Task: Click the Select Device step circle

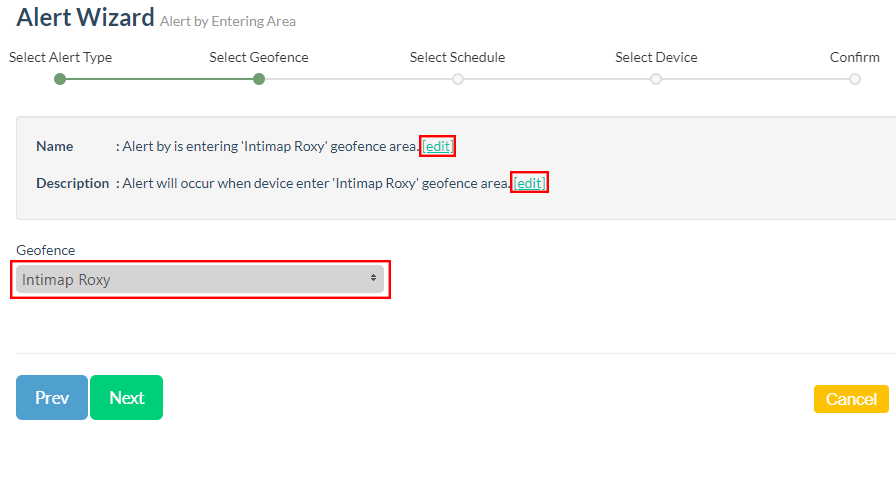Action: pos(656,79)
